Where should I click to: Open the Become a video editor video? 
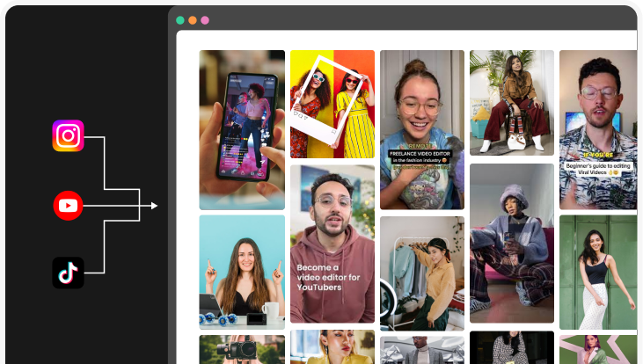(x=332, y=244)
